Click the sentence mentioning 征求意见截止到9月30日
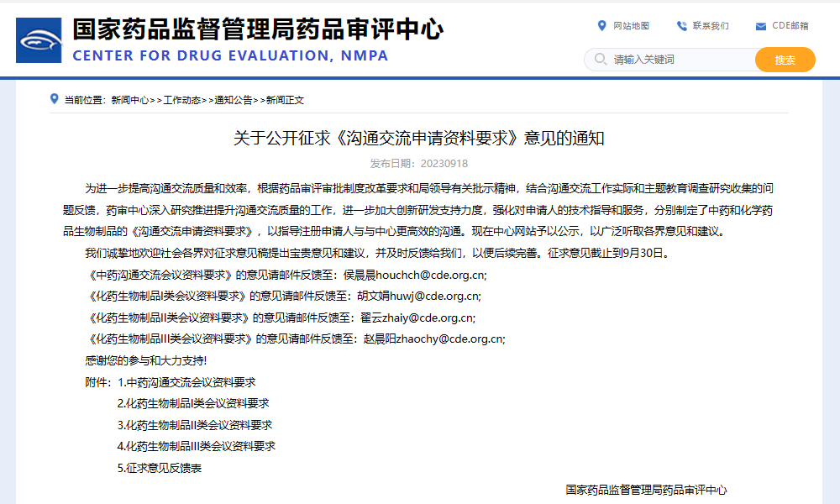Screen dimensions: 840x504 coord(608,253)
